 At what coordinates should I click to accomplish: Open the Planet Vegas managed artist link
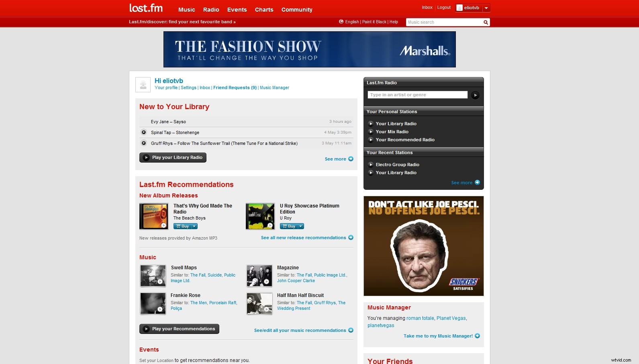(451, 318)
